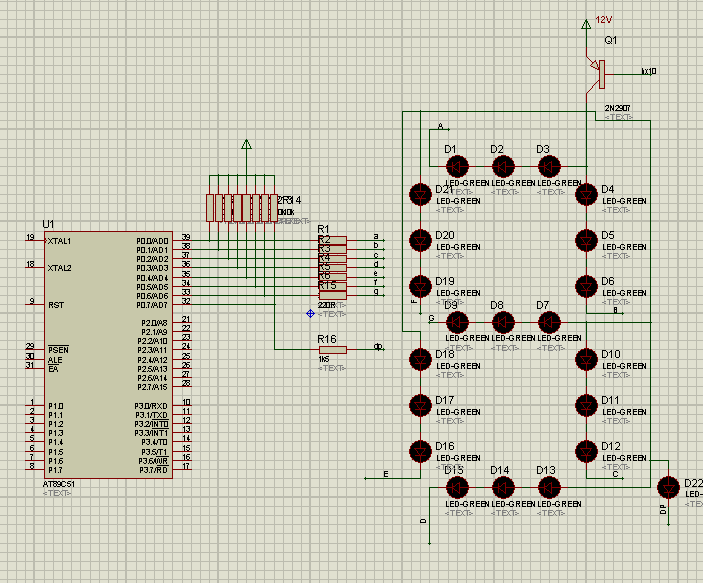703x583 pixels.
Task: Click the P0.0/AD0 pin 39 stub
Action: coord(184,240)
